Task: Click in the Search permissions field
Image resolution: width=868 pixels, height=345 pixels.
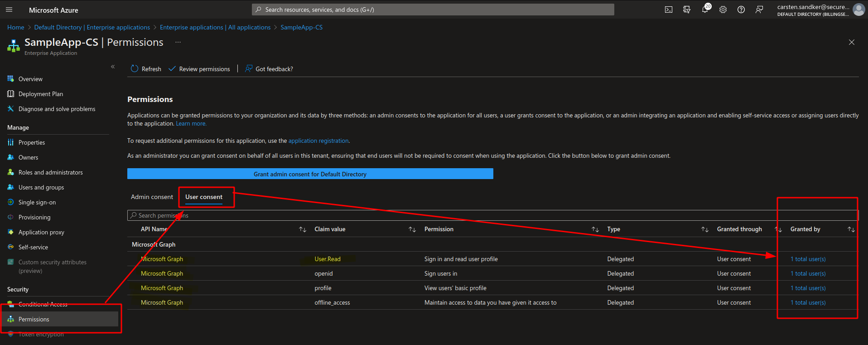Action: [x=492, y=215]
